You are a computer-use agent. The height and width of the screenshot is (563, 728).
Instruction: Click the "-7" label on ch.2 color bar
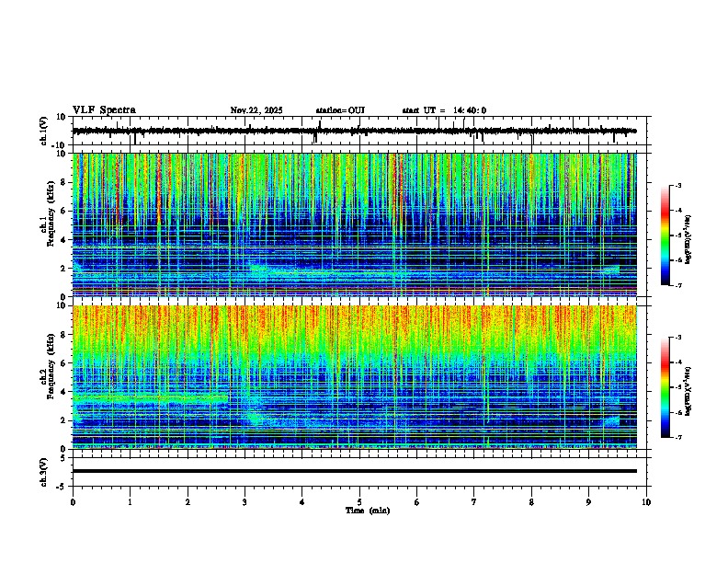point(677,438)
